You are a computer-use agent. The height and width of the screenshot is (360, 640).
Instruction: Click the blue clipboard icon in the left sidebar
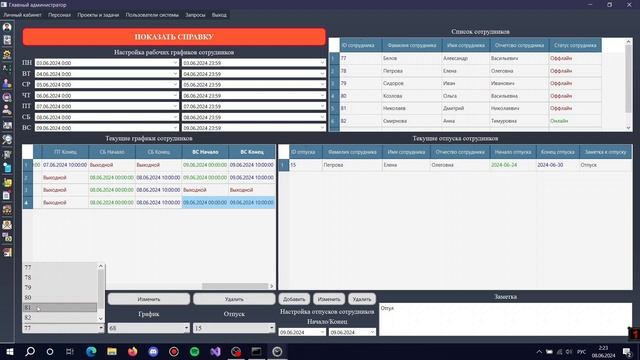[x=7, y=168]
